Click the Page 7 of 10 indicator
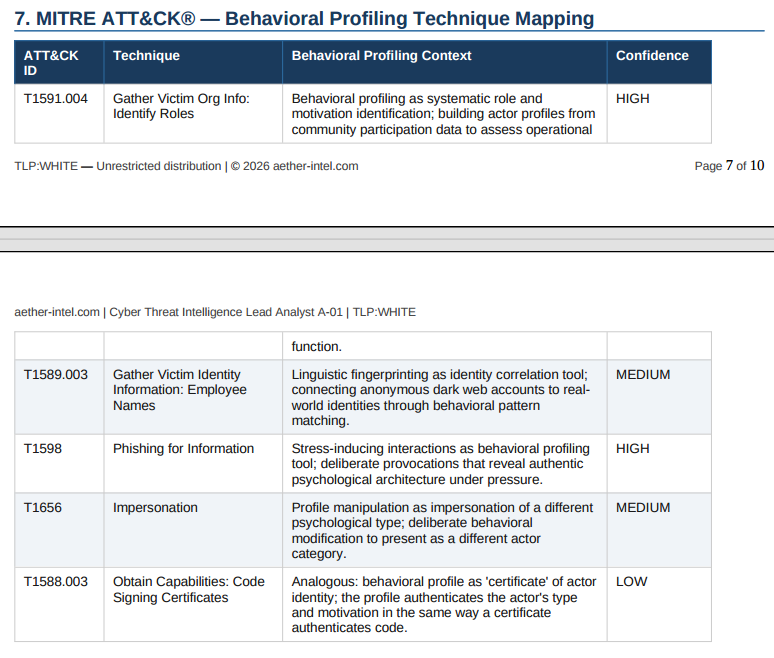774x658 pixels. [729, 165]
